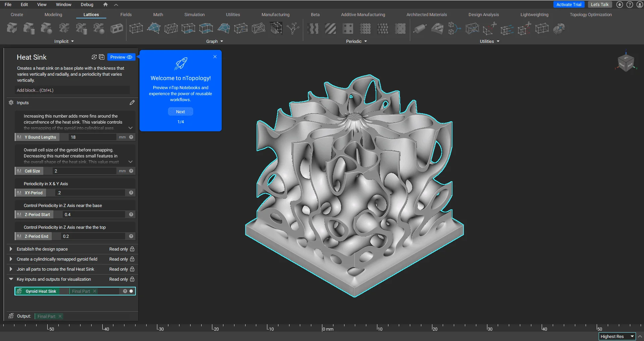The width and height of the screenshot is (644, 341).
Task: Click the cylinder beam utility icon
Action: 420,28
